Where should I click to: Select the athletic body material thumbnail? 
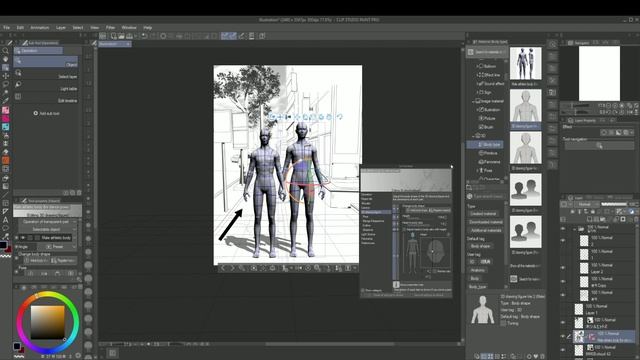click(526, 63)
